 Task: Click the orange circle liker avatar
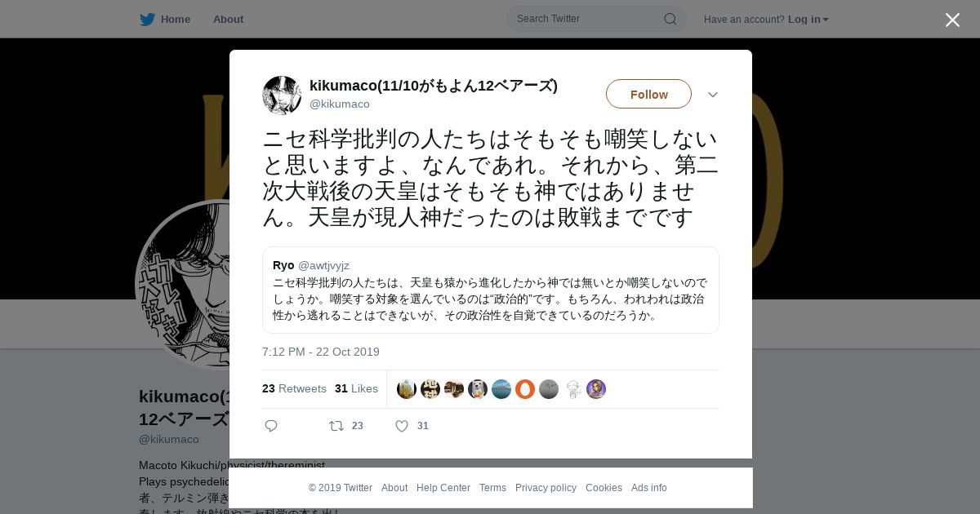[525, 389]
